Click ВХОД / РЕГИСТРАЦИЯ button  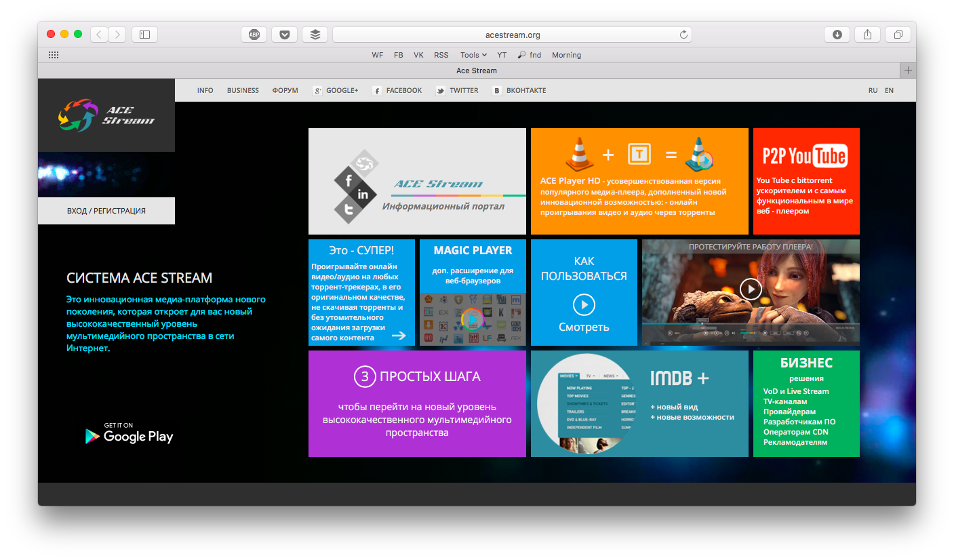106,211
